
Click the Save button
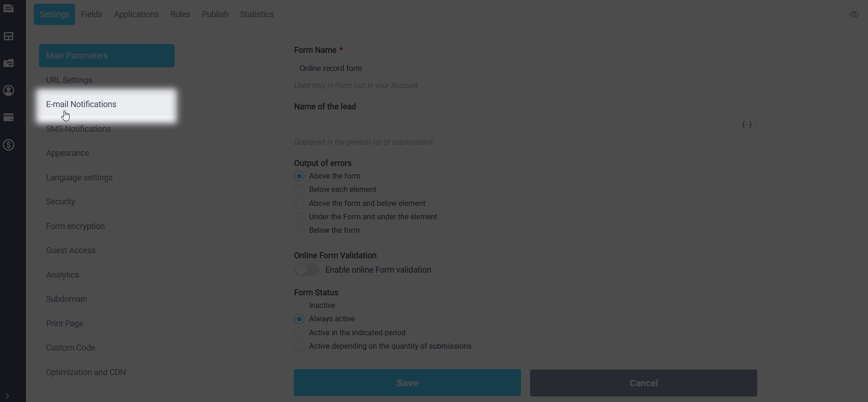407,383
